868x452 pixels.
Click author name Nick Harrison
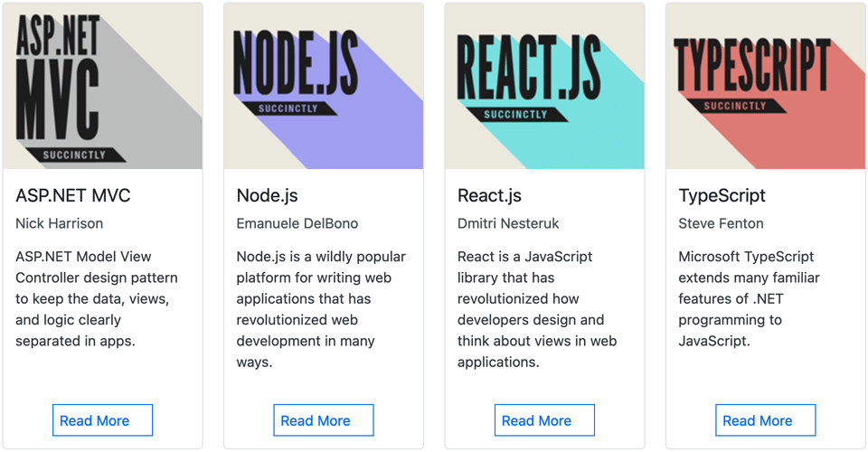click(x=60, y=223)
